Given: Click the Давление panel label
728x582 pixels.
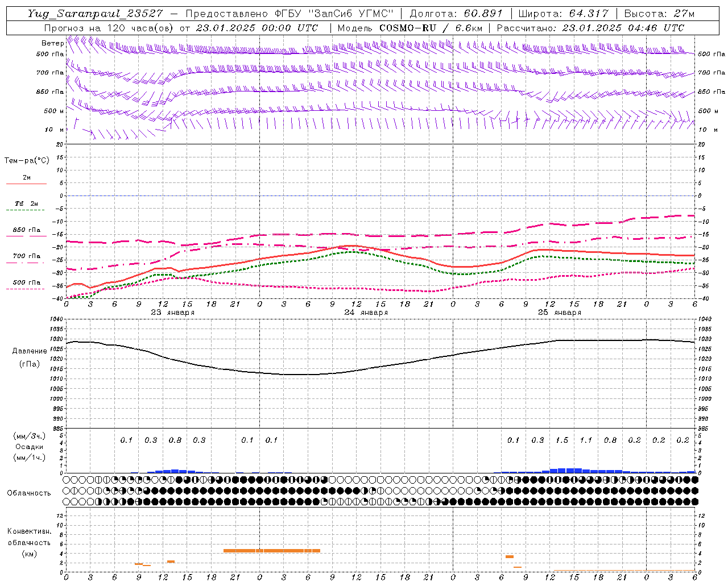Looking at the screenshot, I should (30, 351).
